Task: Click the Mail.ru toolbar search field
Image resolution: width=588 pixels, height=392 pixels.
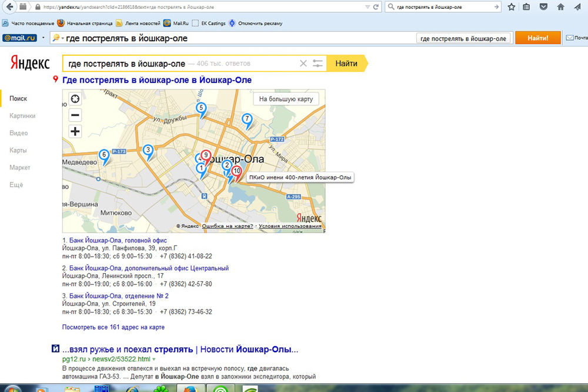Action: click(240, 38)
